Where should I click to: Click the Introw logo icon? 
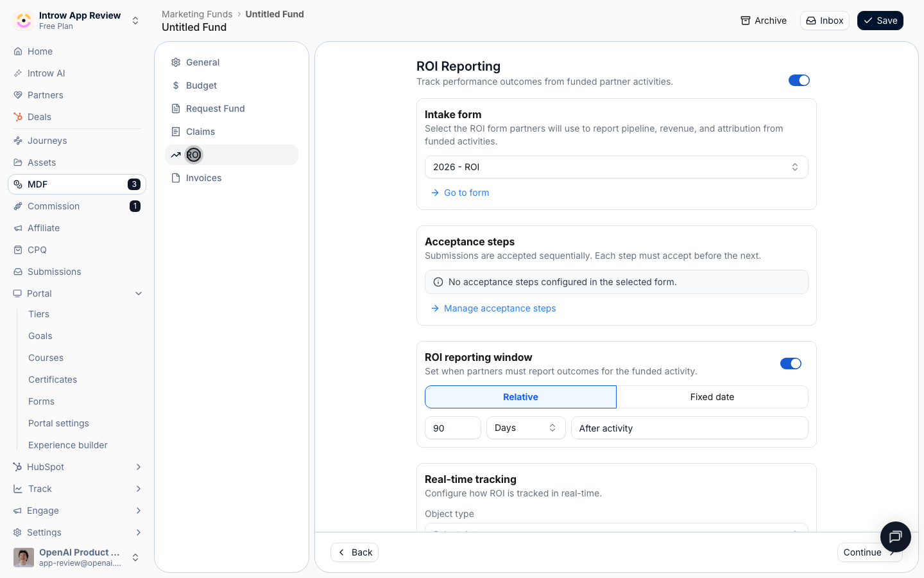[24, 21]
